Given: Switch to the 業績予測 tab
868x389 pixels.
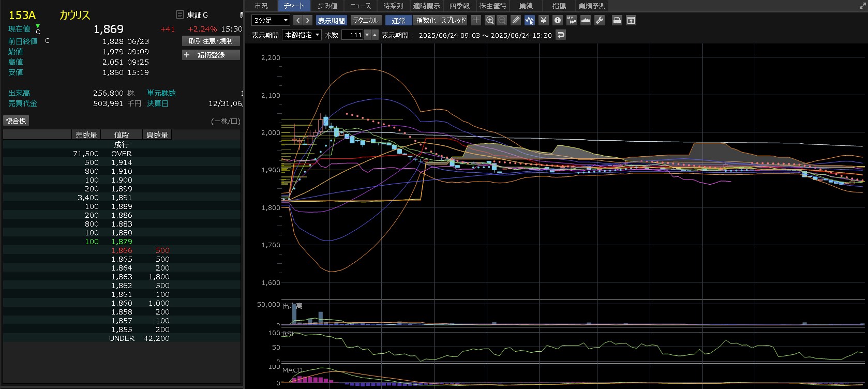Looking at the screenshot, I should click(x=592, y=6).
